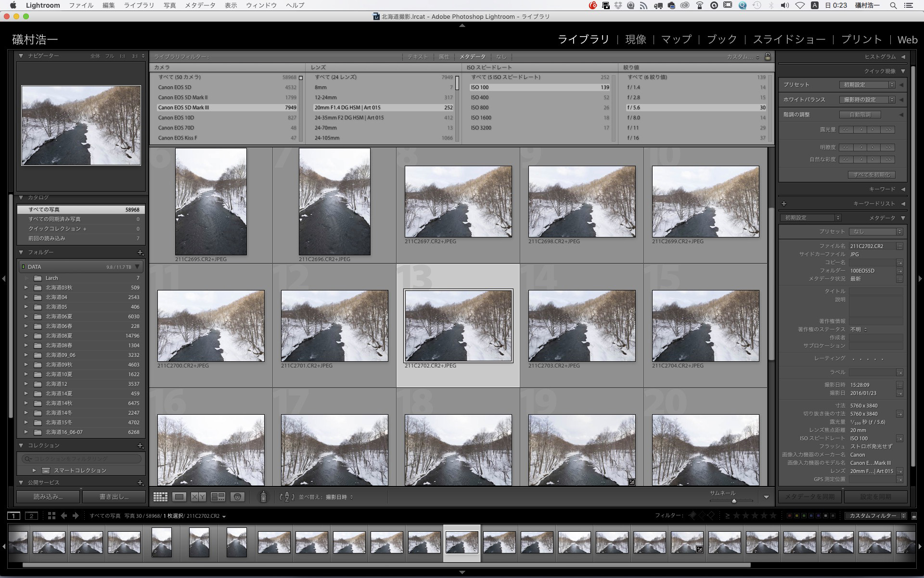
Task: Click the lock icon on the filter bar
Action: pyautogui.click(x=768, y=56)
